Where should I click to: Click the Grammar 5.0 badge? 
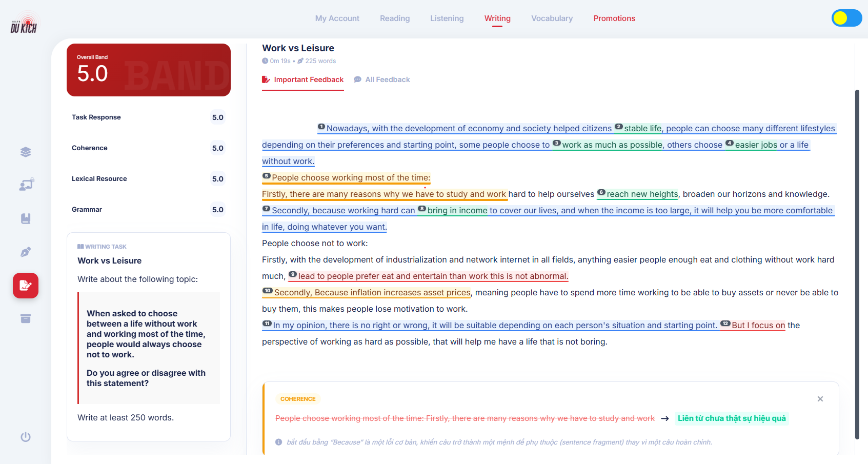pos(218,210)
